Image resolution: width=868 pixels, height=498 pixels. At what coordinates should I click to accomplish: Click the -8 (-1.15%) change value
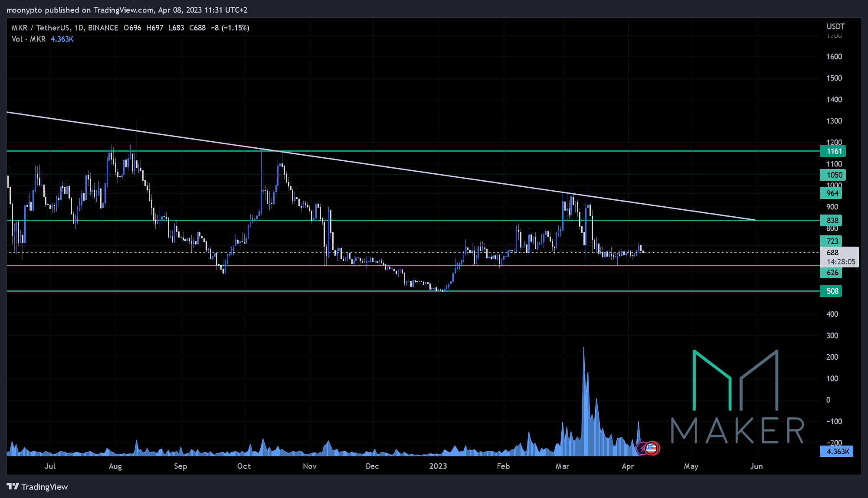230,28
